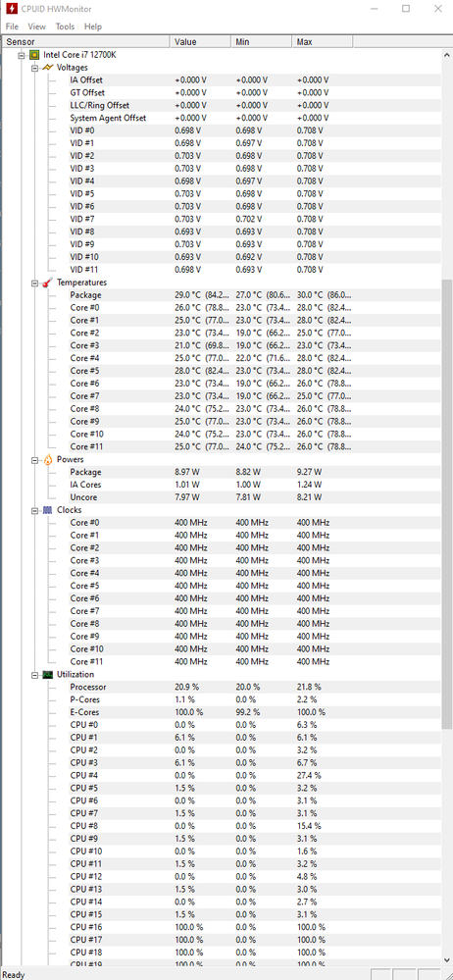453x980 pixels.
Task: Open the File menu
Action: (x=12, y=26)
